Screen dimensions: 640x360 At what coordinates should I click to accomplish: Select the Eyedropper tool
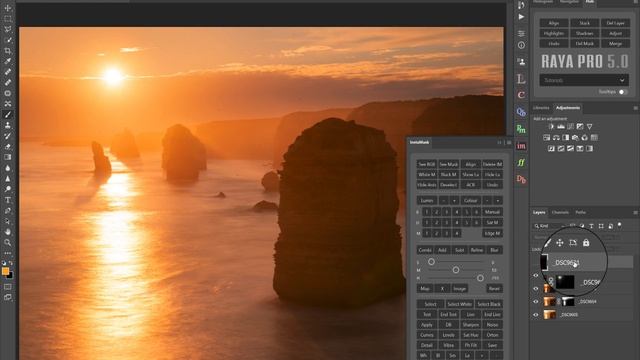[8, 61]
